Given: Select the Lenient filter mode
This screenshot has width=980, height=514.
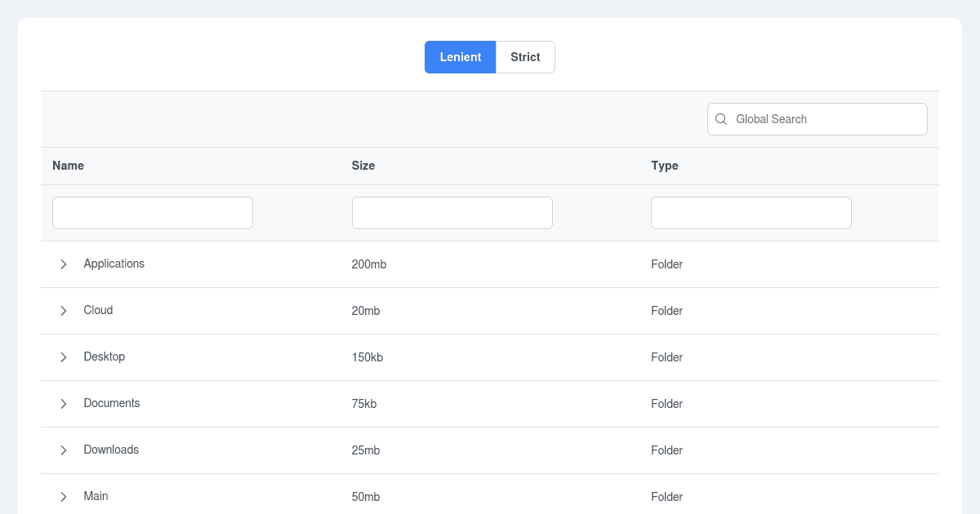Looking at the screenshot, I should coord(460,57).
